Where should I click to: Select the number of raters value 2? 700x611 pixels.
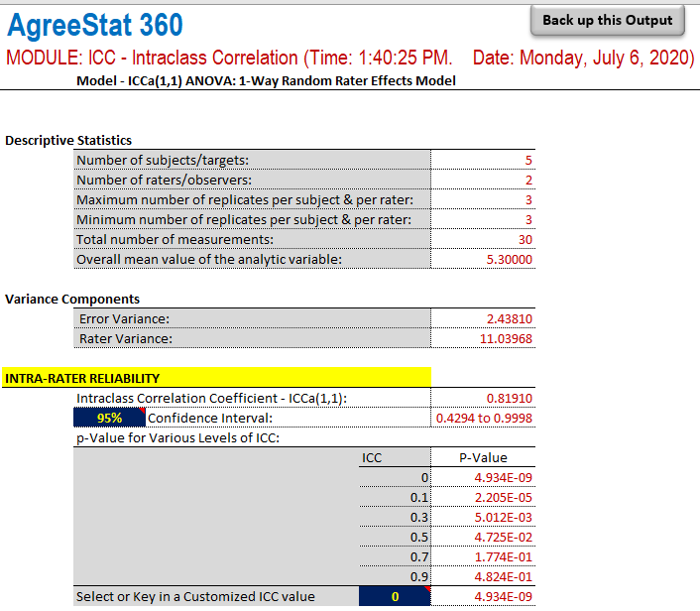528,180
